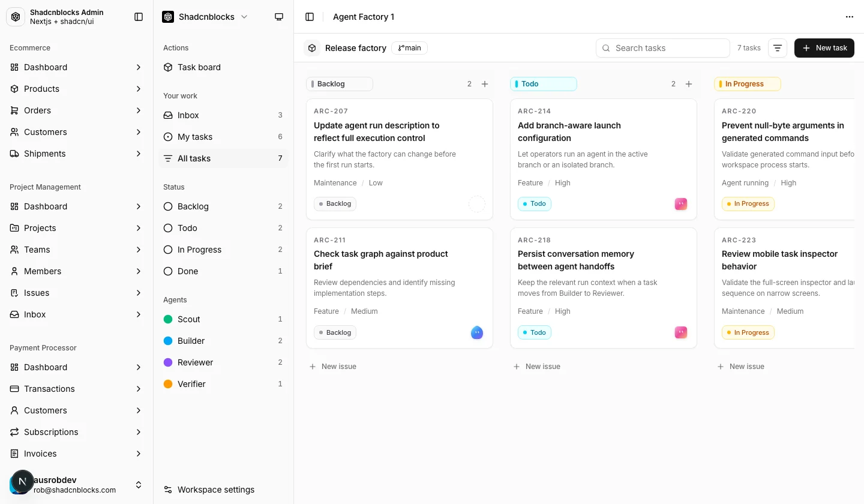Click the monitor icon beside Shadcnblocks dropdown
The height and width of the screenshot is (504, 864).
[x=279, y=17]
